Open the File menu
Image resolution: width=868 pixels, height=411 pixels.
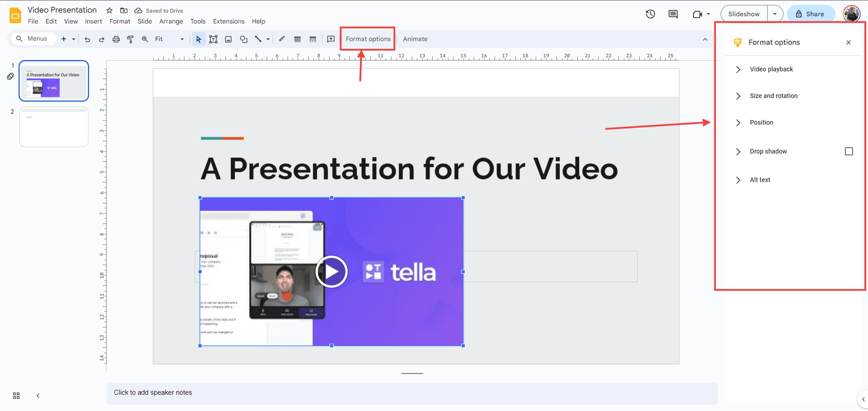pyautogui.click(x=33, y=21)
